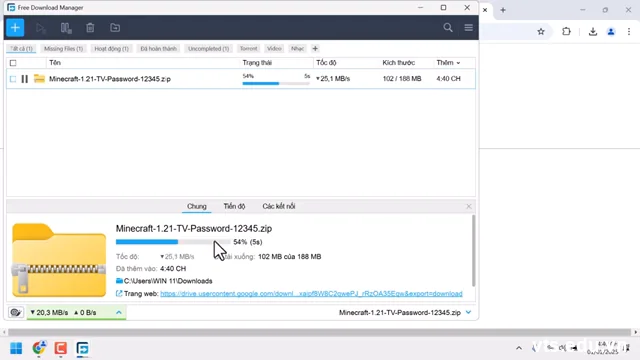Click the details title Minecraft zip name
Viewport: 640px width, 360px height.
(194, 229)
